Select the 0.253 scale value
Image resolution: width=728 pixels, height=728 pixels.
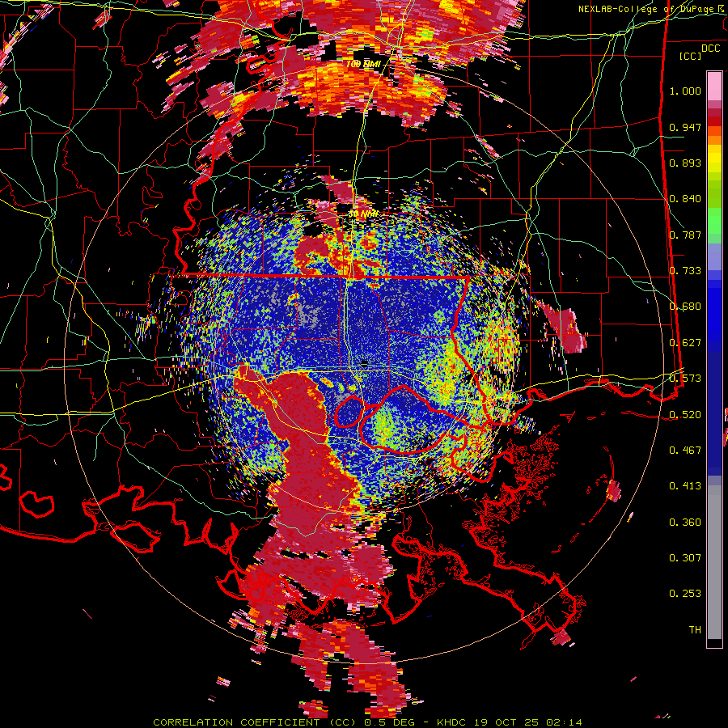coord(685,594)
